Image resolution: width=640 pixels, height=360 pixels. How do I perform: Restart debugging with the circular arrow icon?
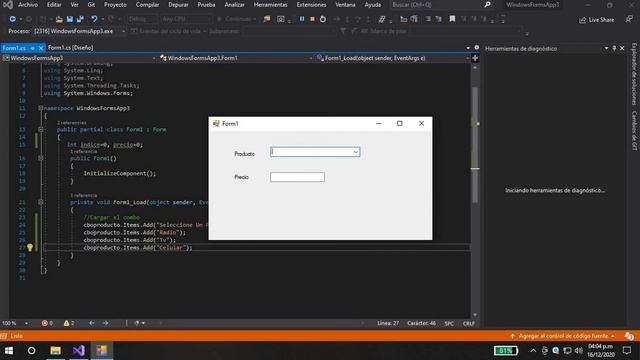(323, 19)
